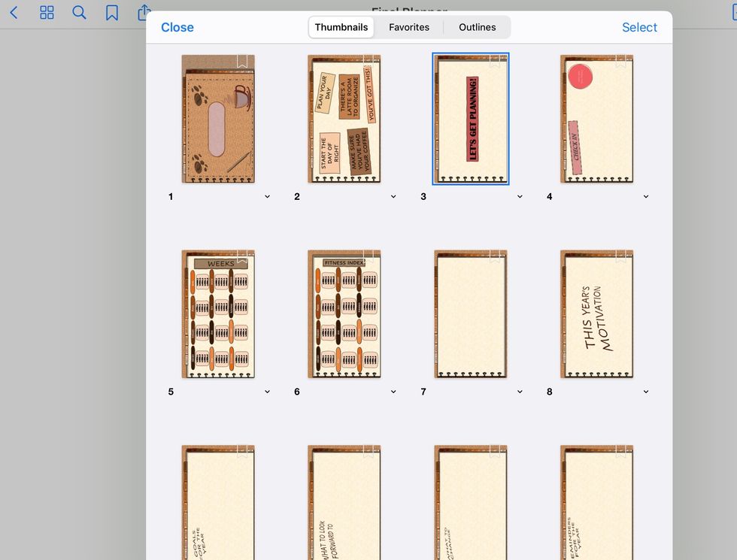This screenshot has height=560, width=737.
Task: Toggle the bookmark ribbon on page 8 thumbnail
Action: (x=621, y=256)
